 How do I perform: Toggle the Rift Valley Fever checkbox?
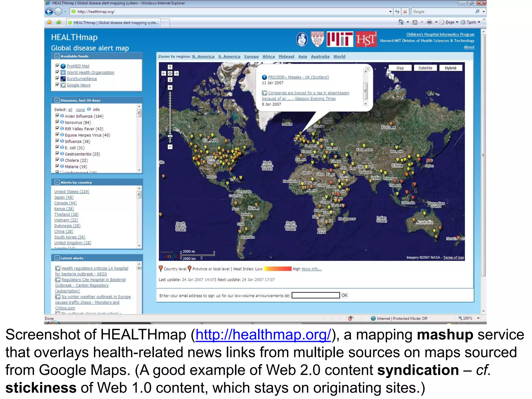pos(57,128)
